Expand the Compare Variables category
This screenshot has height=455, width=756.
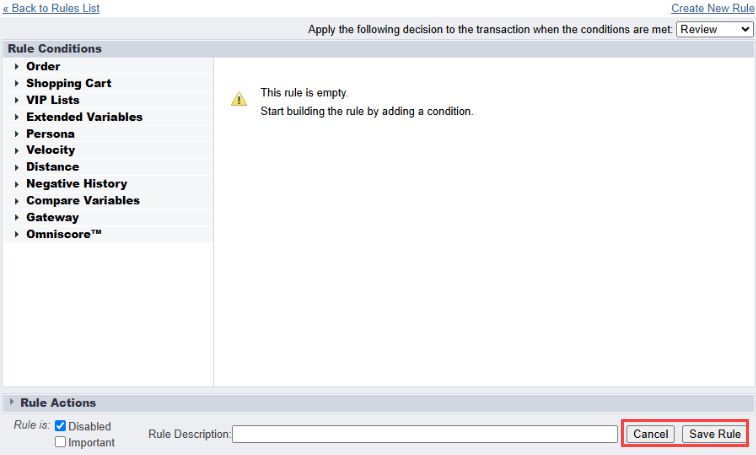pyautogui.click(x=108, y=201)
